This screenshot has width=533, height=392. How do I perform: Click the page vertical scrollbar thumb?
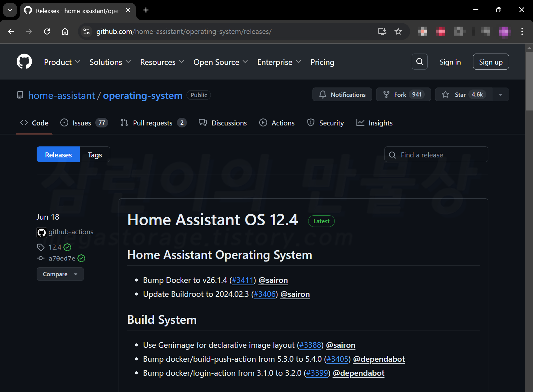click(x=529, y=81)
